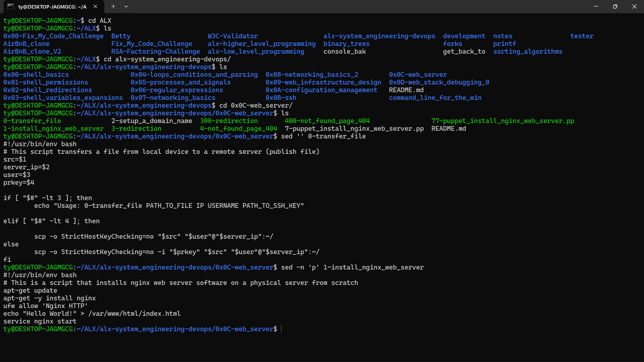Click the 'apt-get update' line
The height and width of the screenshot is (362, 644).
(x=30, y=291)
